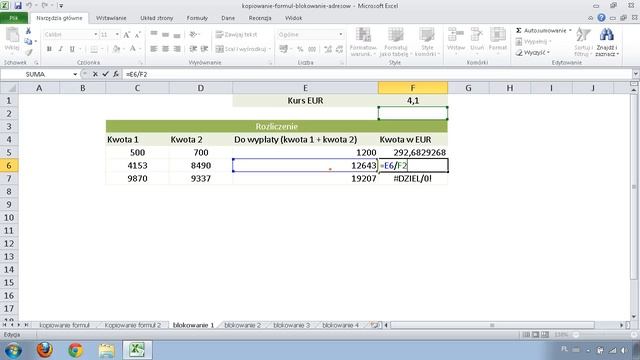Viewport: 640px width, 360px height.
Task: Click the Formatowanie warunkowe button
Action: 363,42
